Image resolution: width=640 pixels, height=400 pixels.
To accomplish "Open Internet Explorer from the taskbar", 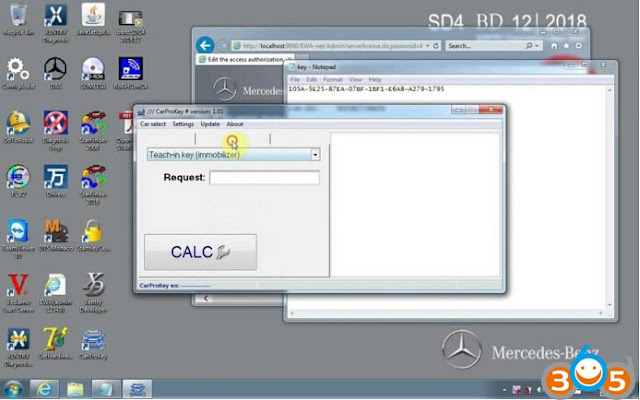I will click(44, 389).
